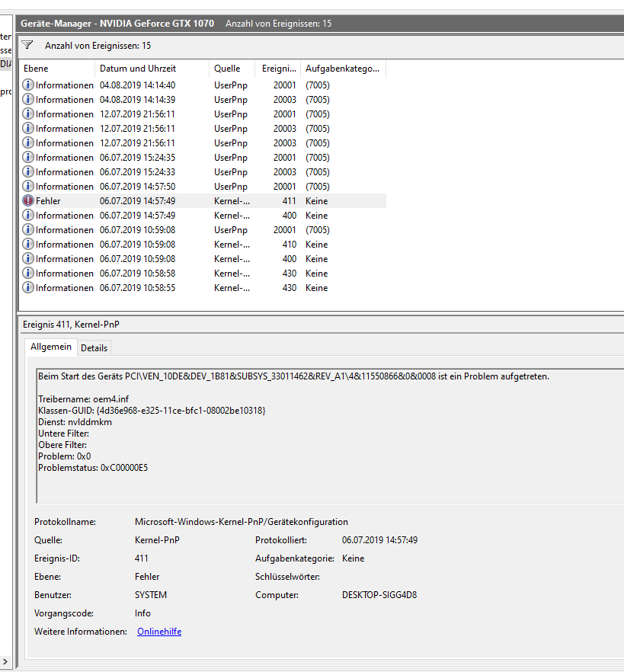Viewport: 624px width, 672px height.
Task: Click event ID 400 at 06.07.2019 10:59:08
Action: (290, 259)
